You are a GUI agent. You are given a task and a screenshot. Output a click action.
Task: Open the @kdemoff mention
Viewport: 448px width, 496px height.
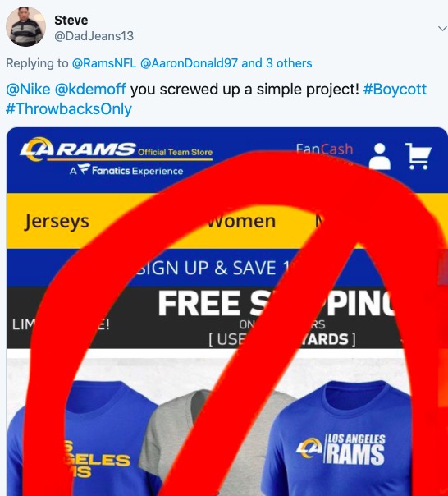90,90
